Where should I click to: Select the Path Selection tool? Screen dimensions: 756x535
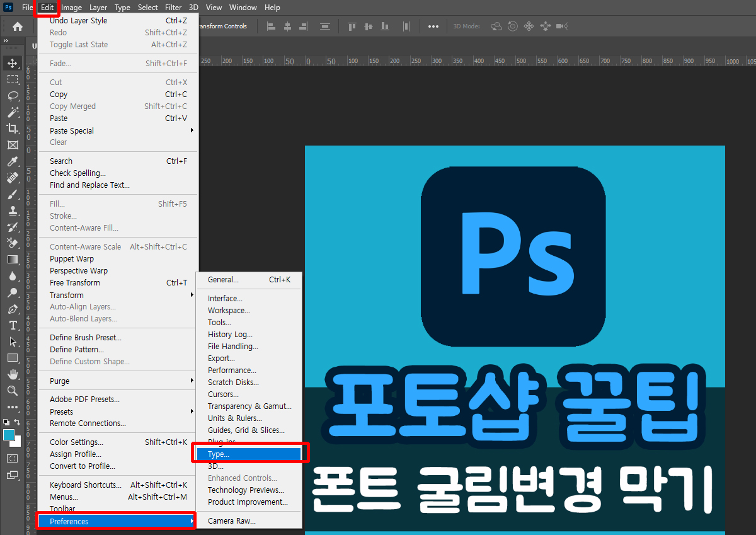click(x=12, y=342)
